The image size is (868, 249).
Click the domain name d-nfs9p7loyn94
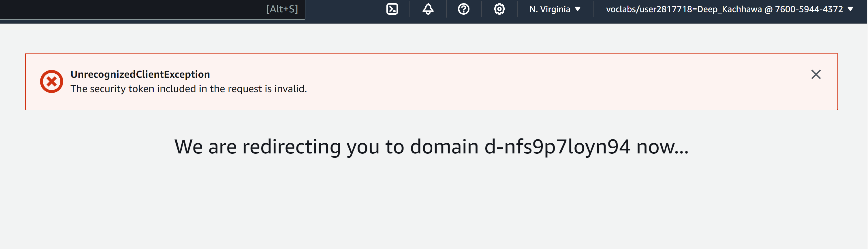(557, 147)
